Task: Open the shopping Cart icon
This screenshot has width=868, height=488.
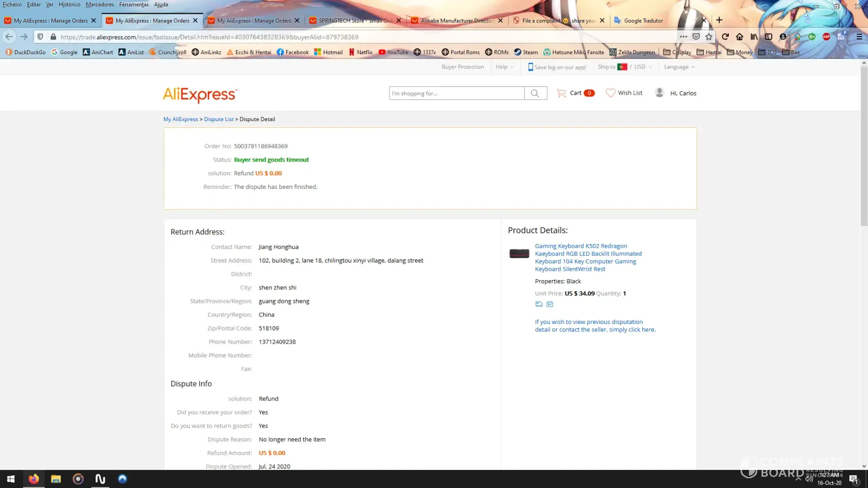Action: tap(562, 93)
